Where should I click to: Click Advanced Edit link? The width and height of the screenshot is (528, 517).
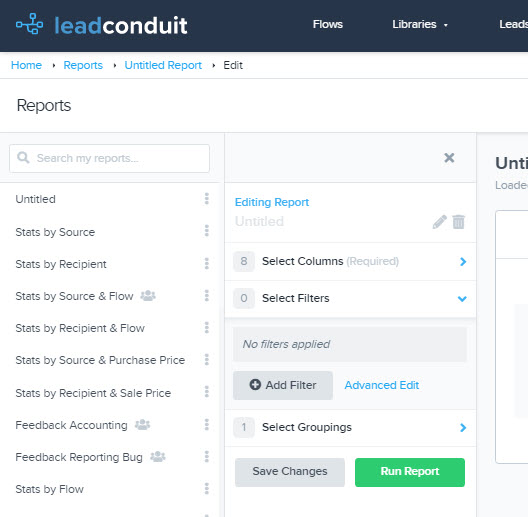[382, 385]
